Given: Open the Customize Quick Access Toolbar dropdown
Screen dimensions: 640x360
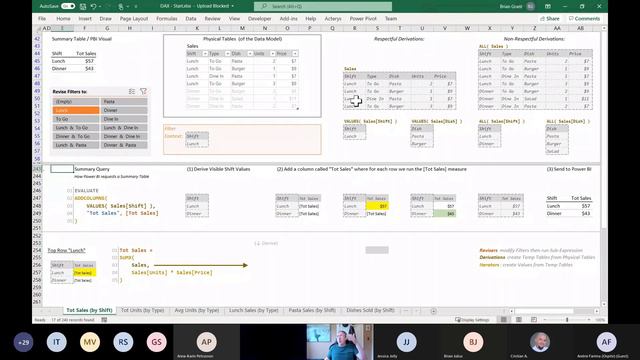Looking at the screenshot, I should coord(136,7).
